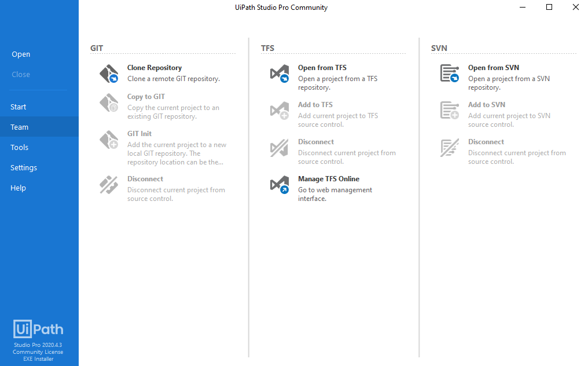Choose Add to TFS title
The width and height of the screenshot is (588, 366).
(315, 105)
